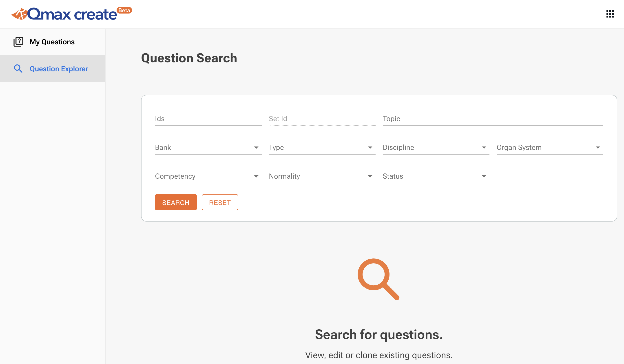The width and height of the screenshot is (624, 364).
Task: Open the Organ System dropdown
Action: (598, 147)
